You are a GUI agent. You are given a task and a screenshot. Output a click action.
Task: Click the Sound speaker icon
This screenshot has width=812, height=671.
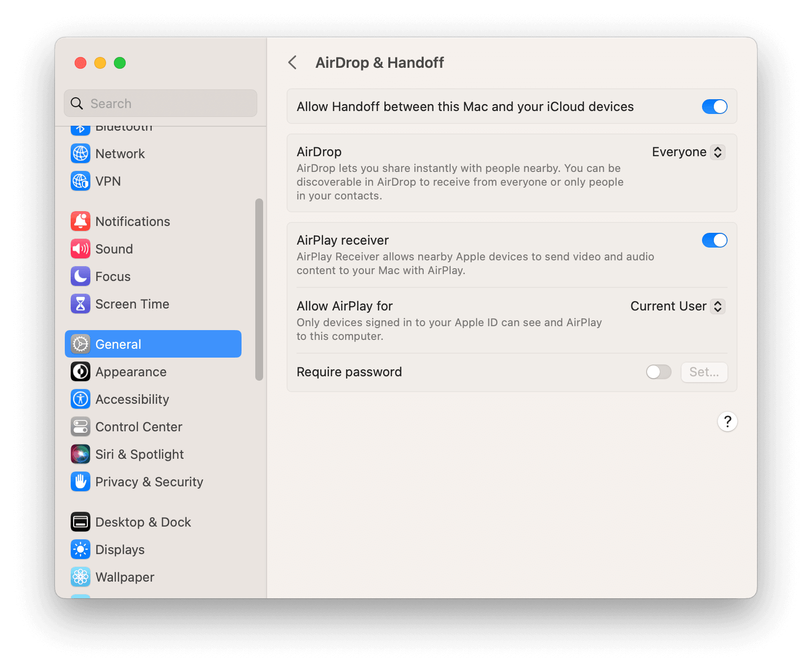tap(81, 249)
